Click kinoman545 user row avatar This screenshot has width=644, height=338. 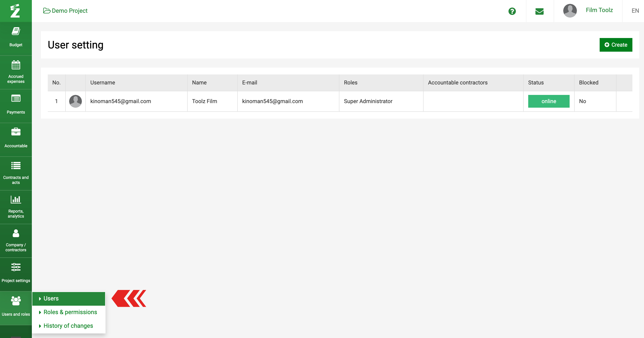point(75,101)
